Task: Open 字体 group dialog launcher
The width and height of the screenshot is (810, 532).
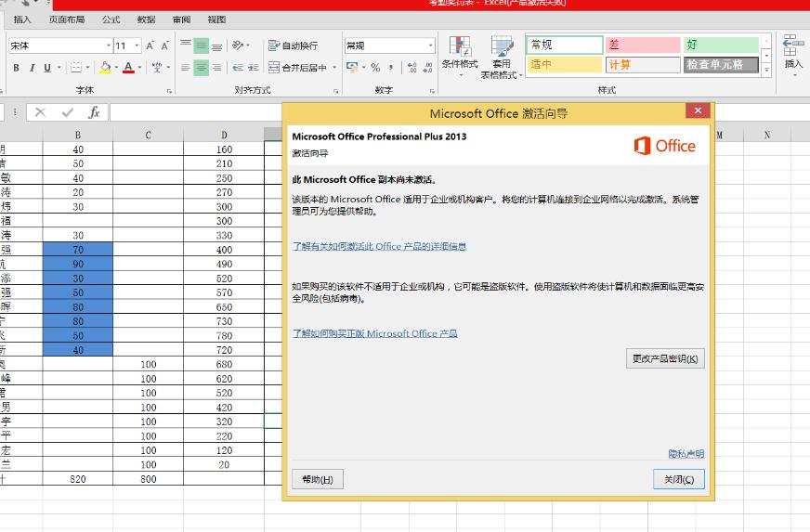Action: click(169, 91)
